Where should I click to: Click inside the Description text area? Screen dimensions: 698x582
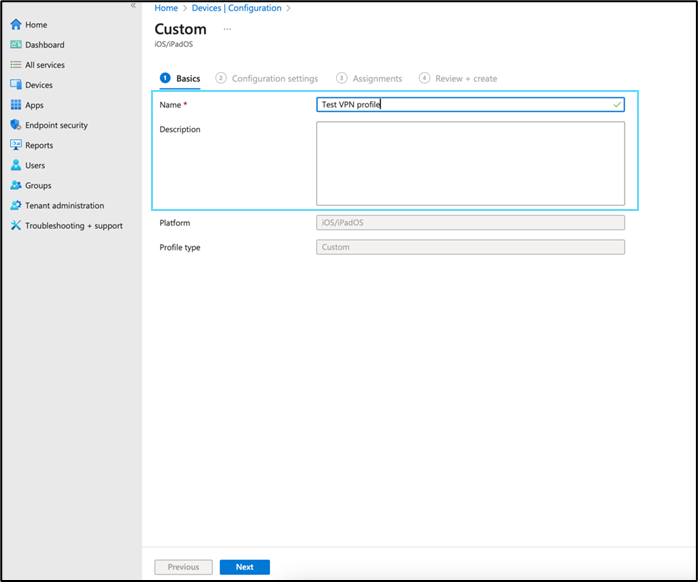[470, 163]
